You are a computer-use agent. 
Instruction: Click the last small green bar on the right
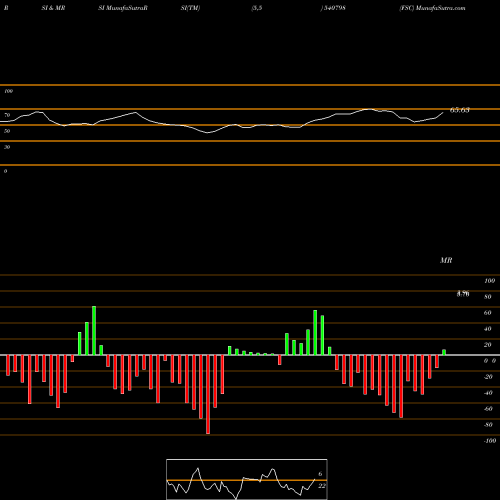[x=444, y=352]
